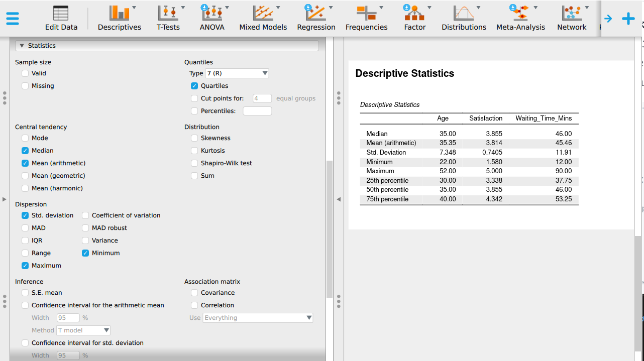This screenshot has height=361, width=644.
Task: Tick the IQR checkbox
Action: coord(25,240)
